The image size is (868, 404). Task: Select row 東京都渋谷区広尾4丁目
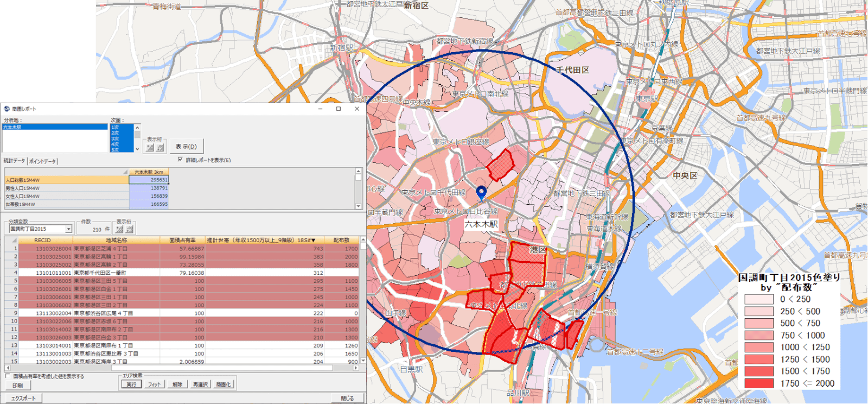(182, 313)
